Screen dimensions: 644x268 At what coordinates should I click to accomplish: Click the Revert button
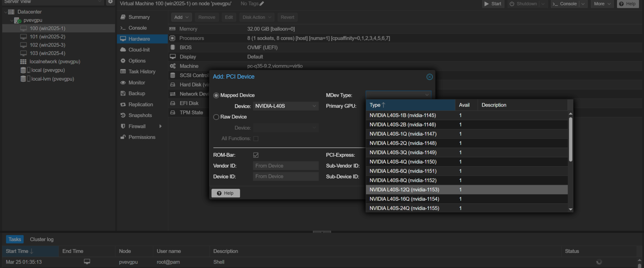click(x=287, y=17)
